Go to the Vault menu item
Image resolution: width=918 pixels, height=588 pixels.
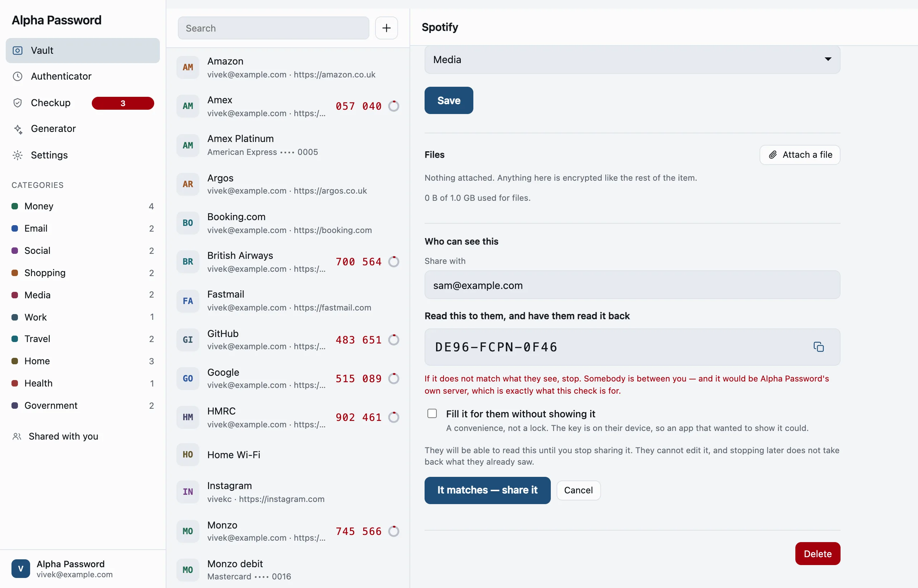[82, 51]
